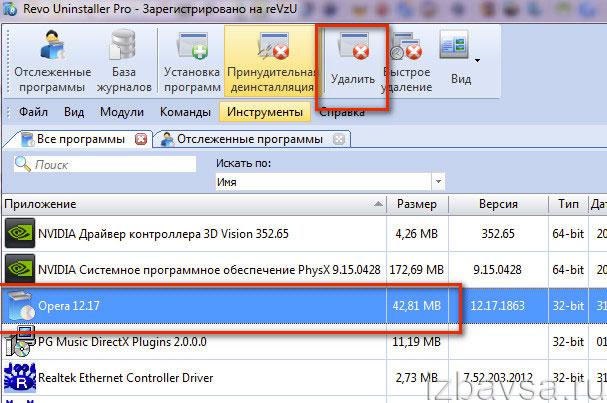Open the Модули menu

122,112
